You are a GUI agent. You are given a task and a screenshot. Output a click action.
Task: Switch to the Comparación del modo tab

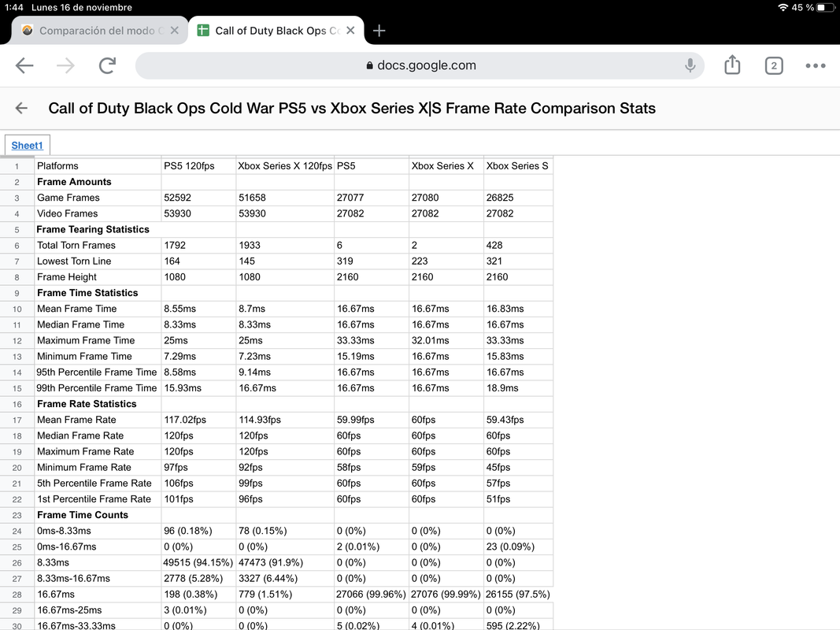click(102, 31)
